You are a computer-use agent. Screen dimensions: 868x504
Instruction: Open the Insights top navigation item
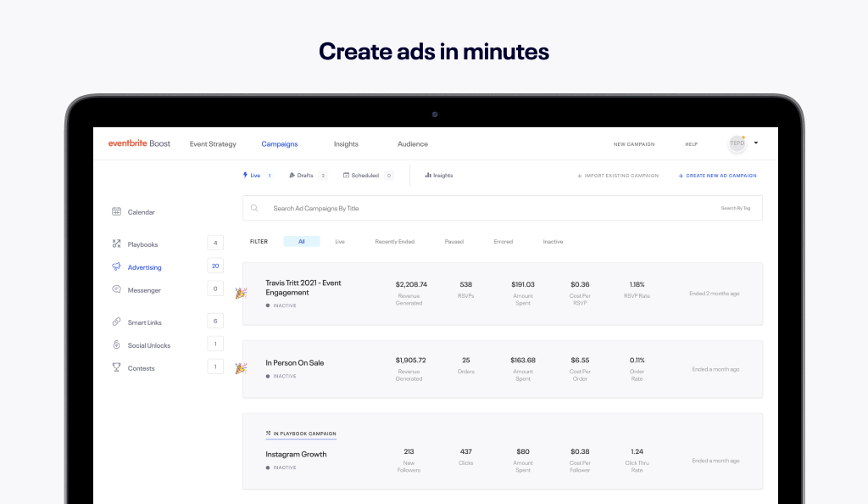(x=346, y=144)
